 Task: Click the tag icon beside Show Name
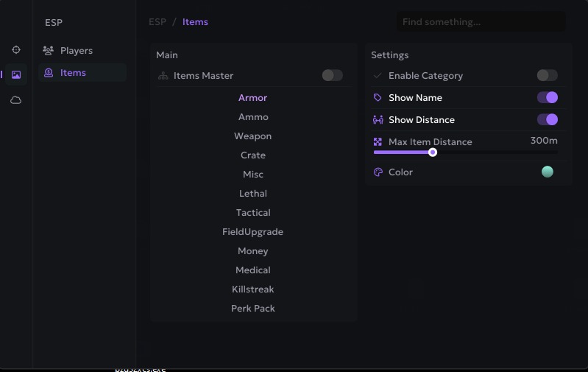(378, 97)
